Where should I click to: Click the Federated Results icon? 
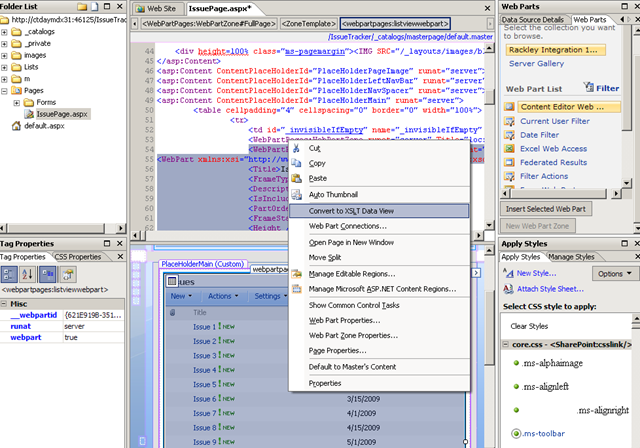[x=509, y=162]
